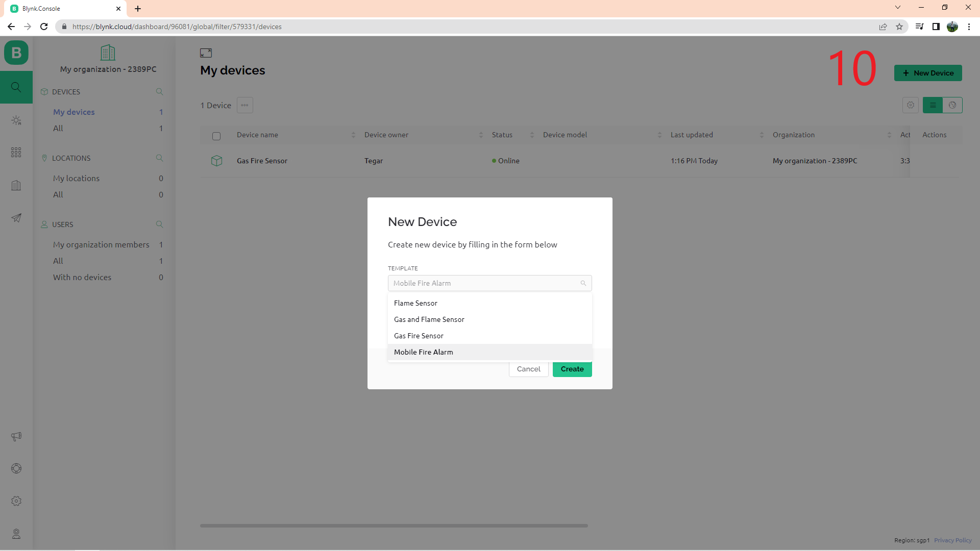This screenshot has width=980, height=551.
Task: Choose Flame Sensor from template list
Action: point(415,303)
